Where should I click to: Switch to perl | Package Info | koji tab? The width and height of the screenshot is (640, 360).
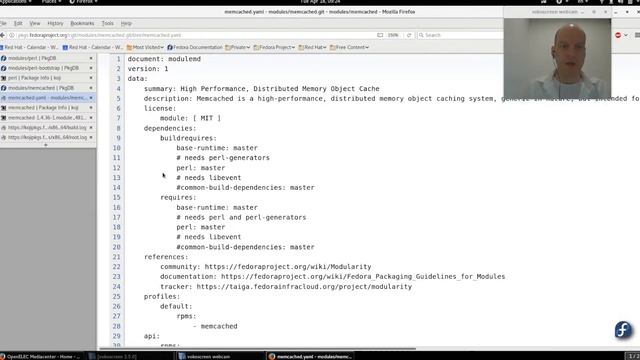(x=43, y=78)
